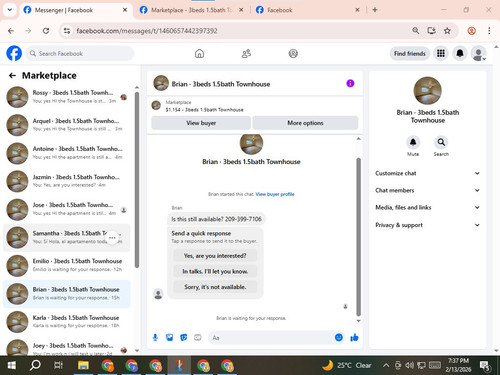Open the sticker picker icon

point(184,338)
